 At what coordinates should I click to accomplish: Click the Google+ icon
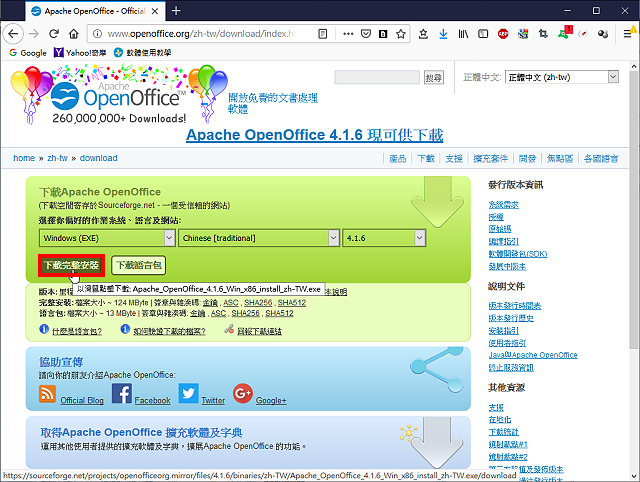(243, 393)
